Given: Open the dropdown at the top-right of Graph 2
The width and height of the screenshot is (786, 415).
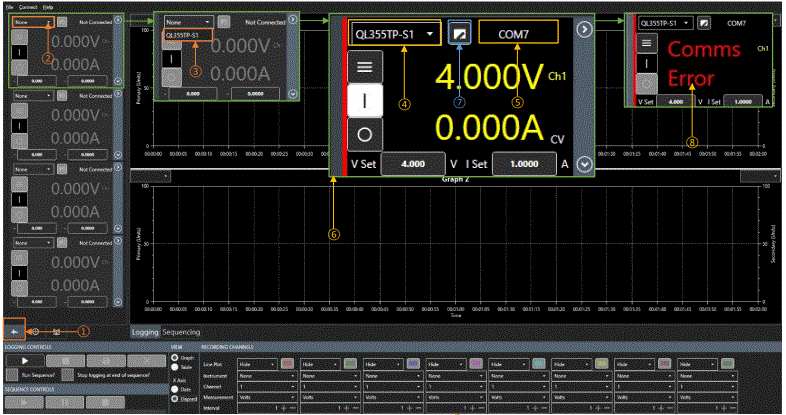Looking at the screenshot, I should click(x=760, y=176).
